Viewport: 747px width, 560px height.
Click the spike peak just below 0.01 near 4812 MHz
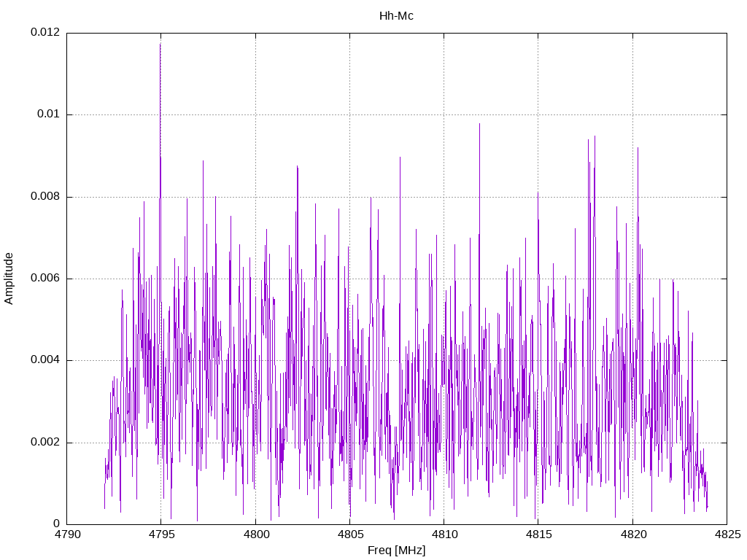point(479,124)
